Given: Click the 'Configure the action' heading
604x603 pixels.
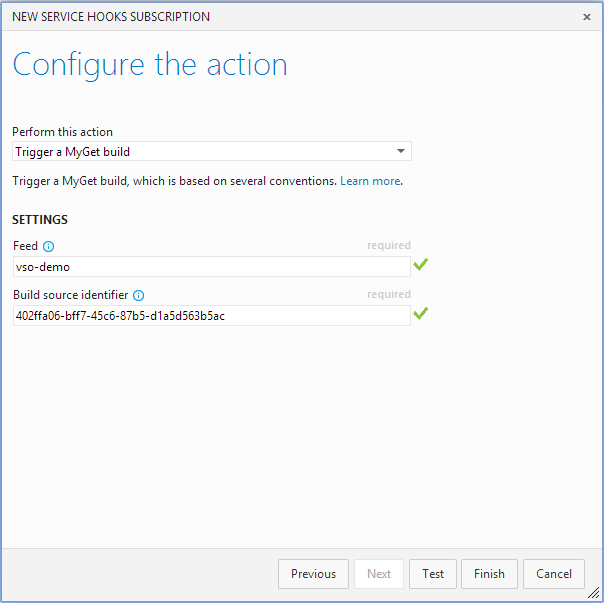Looking at the screenshot, I should coord(150,65).
